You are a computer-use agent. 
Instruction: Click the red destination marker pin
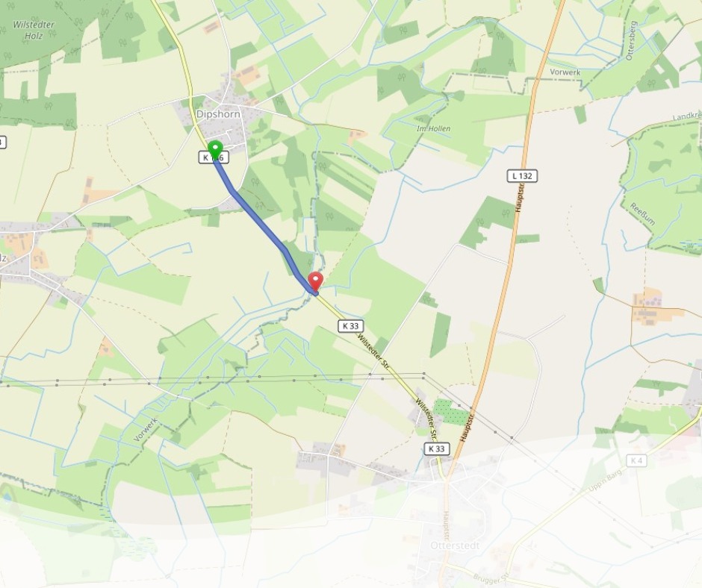tap(316, 282)
